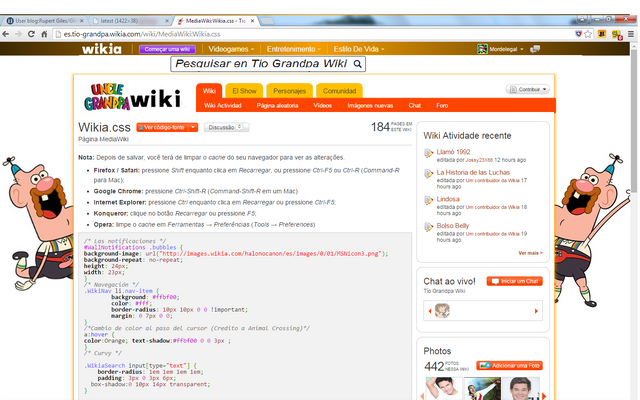Viewport: 640px width, 400px height.
Task: Open the Josey23X88 user link
Action: point(479,160)
